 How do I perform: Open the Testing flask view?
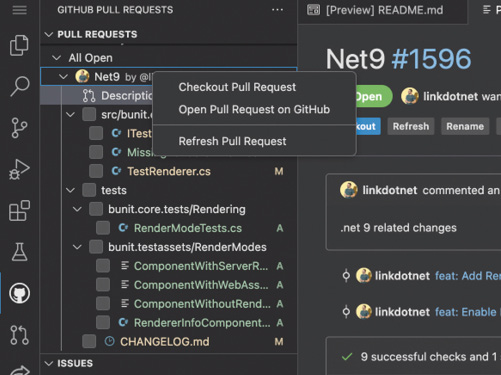coord(19,252)
